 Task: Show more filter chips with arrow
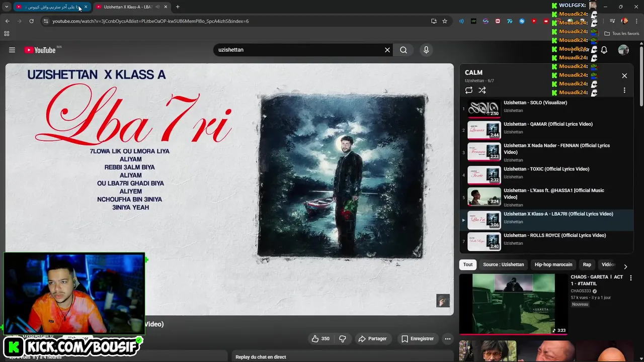[625, 266]
